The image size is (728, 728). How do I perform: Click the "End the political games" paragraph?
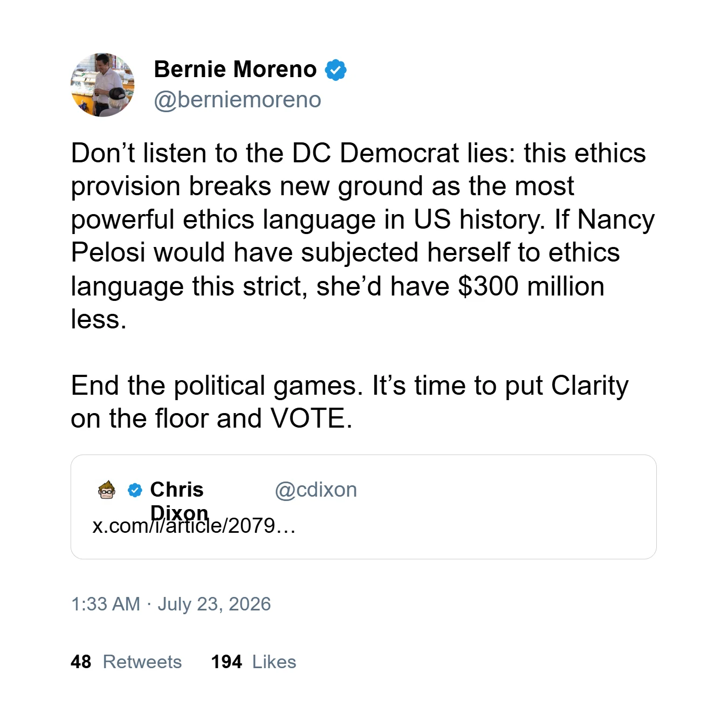[x=350, y=402]
